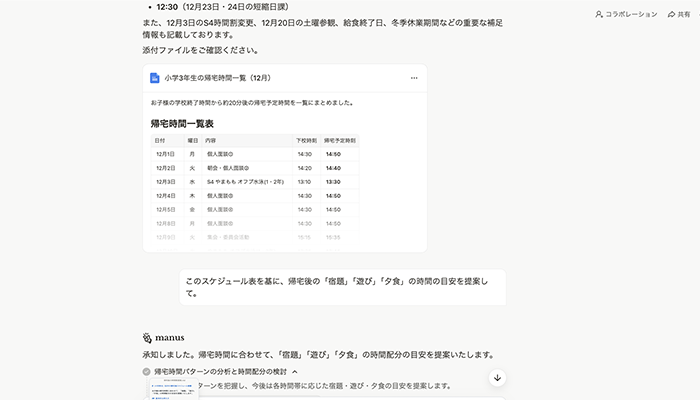Click the 12月8日 date cell

[165, 223]
